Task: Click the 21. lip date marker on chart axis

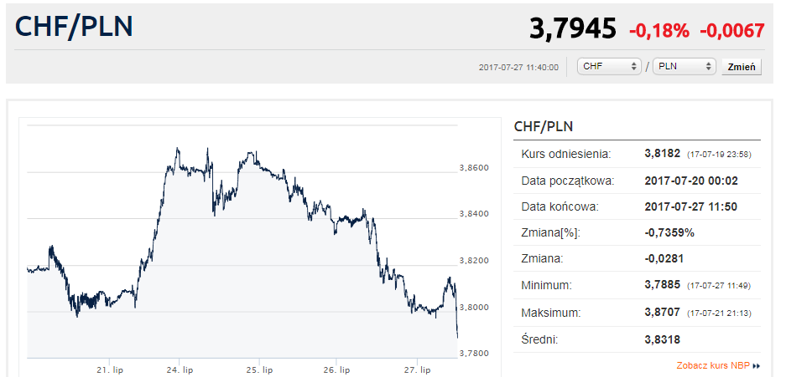Action: (110, 370)
